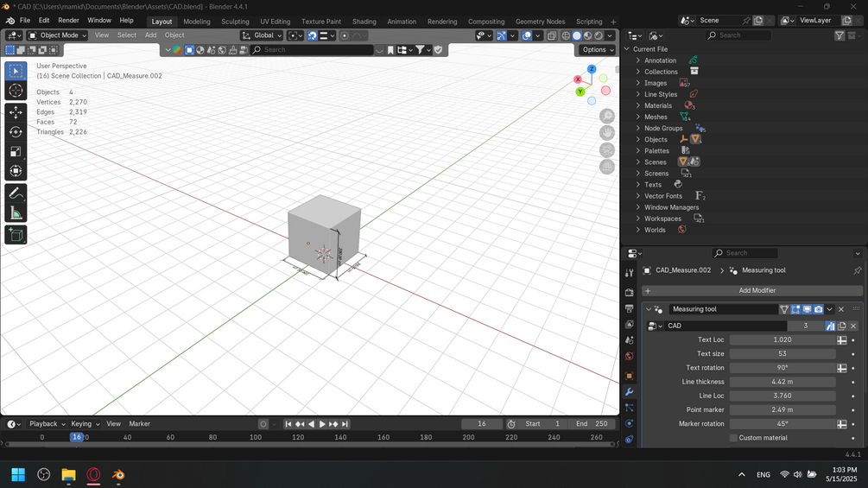This screenshot has height=488, width=868.
Task: Click the camera view gizmo
Action: point(607,149)
